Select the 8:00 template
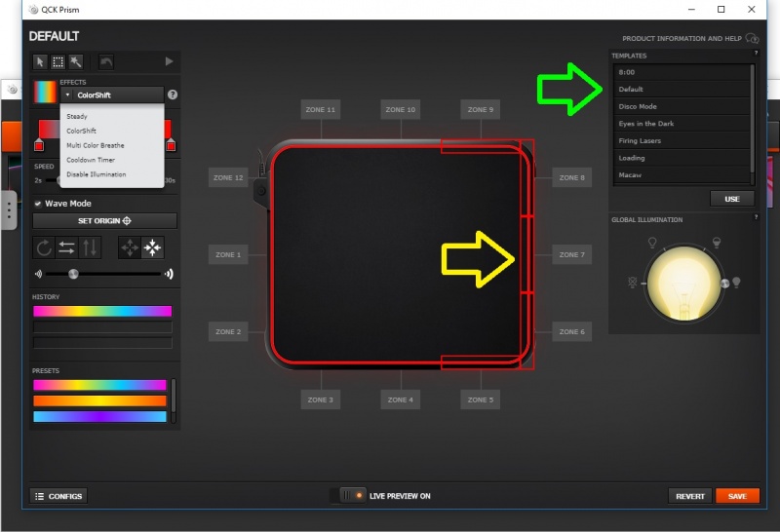Viewport: 780px width, 532px height. (x=682, y=72)
